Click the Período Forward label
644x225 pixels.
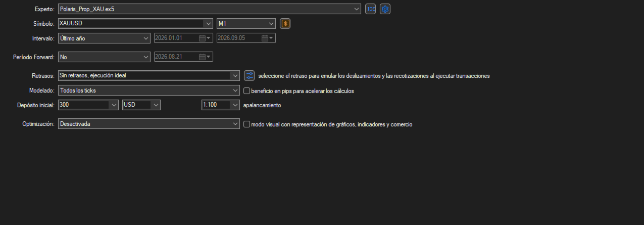[33, 57]
